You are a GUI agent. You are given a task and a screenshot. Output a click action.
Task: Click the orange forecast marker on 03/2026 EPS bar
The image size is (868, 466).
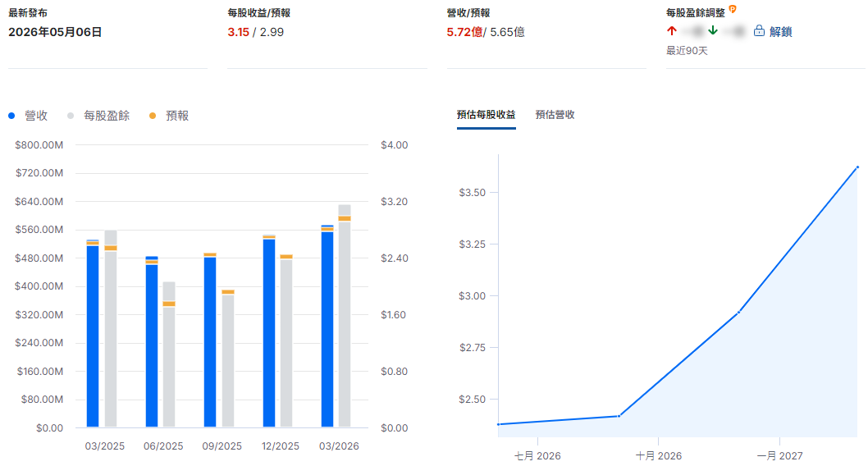(345, 218)
